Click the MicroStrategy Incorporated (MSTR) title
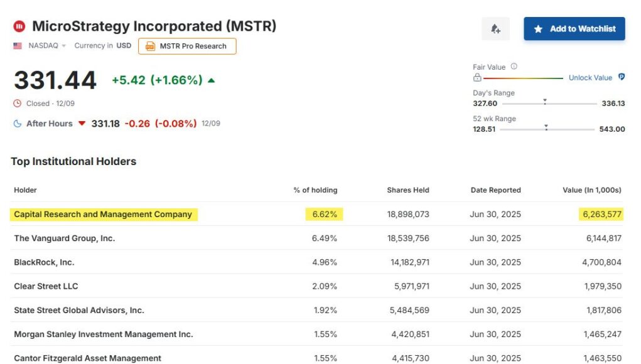This screenshot has height=364, width=641. tap(154, 26)
